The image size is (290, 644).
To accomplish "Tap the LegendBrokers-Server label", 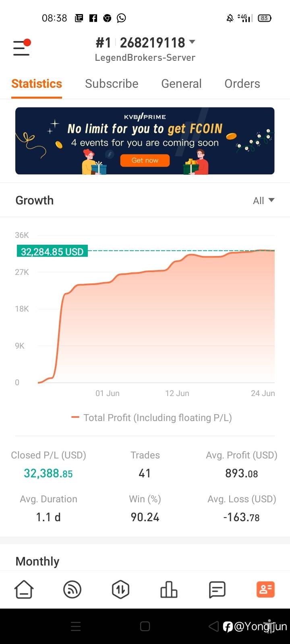I will [x=145, y=58].
